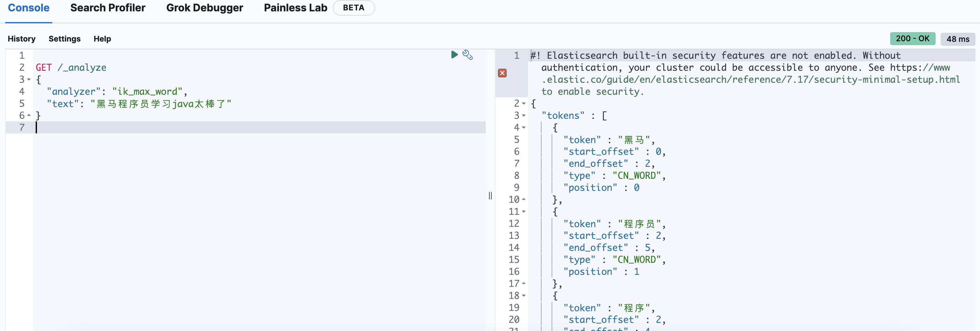Click the 48 ms response time badge
Screen dimensions: 980x331
(958, 39)
